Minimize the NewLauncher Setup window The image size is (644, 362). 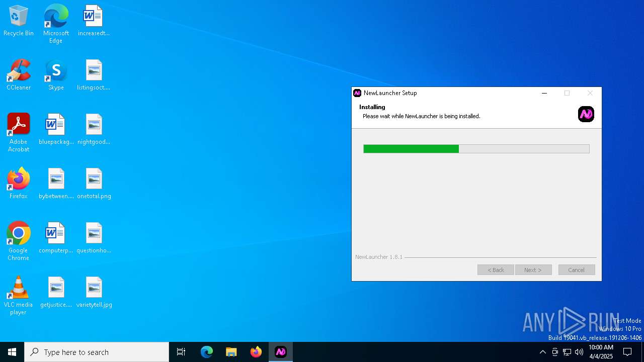pyautogui.click(x=544, y=93)
